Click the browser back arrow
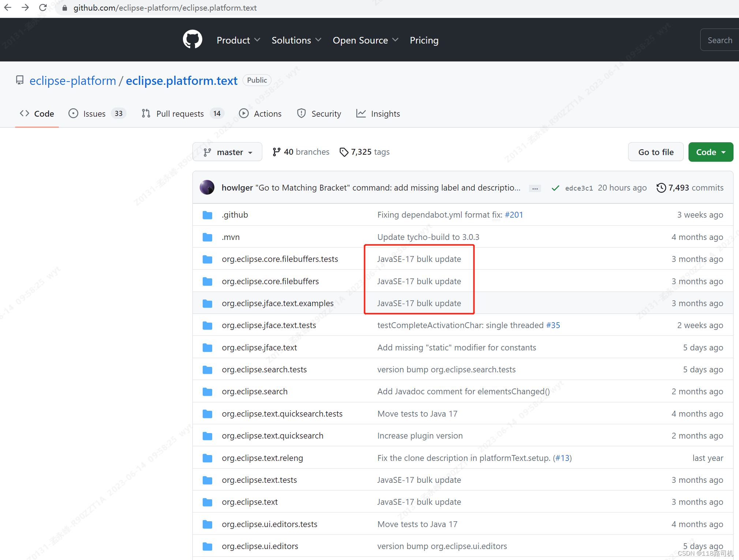The image size is (739, 560). 8,7
